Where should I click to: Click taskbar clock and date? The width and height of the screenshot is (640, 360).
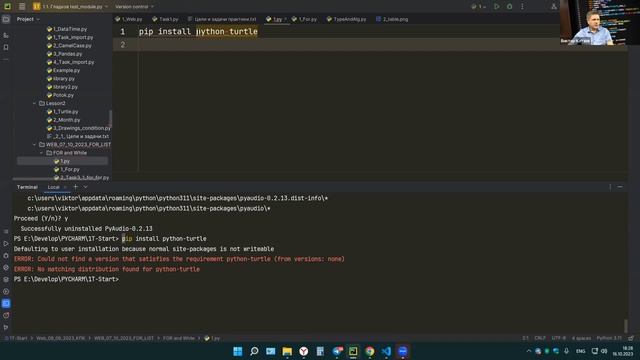(x=622, y=351)
